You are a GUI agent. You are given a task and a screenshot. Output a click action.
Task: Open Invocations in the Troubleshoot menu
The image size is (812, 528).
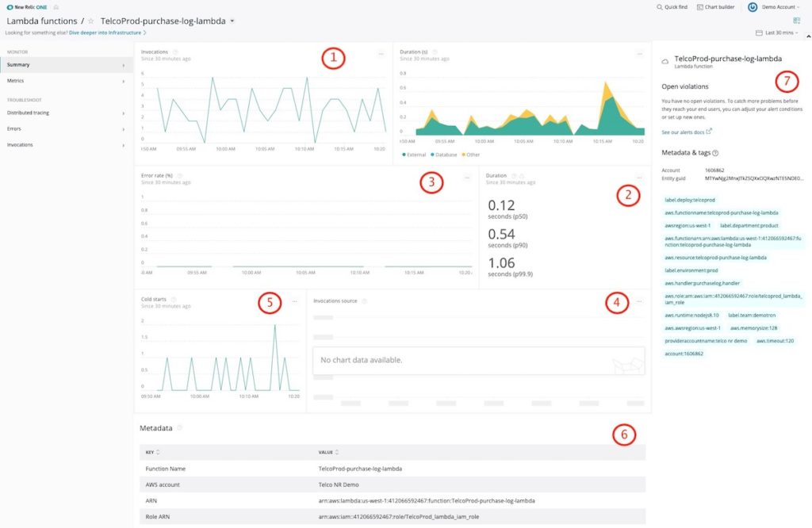point(67,145)
